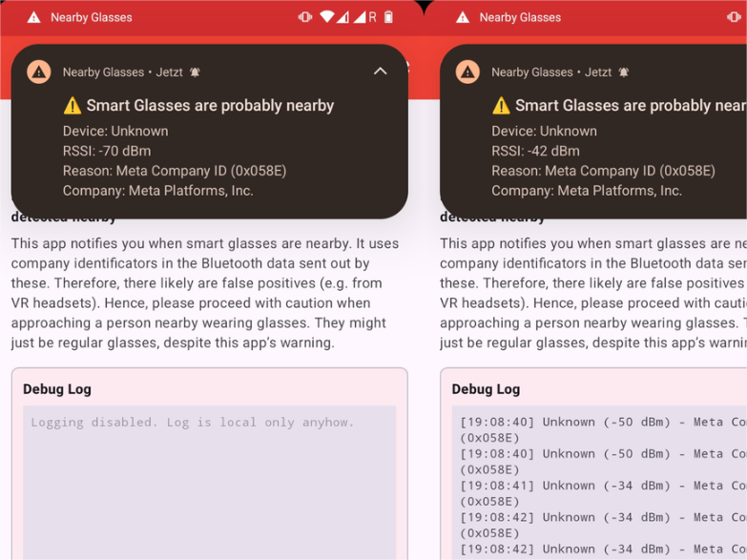
Task: Tap the right "Debug Log" heading
Action: click(x=486, y=389)
